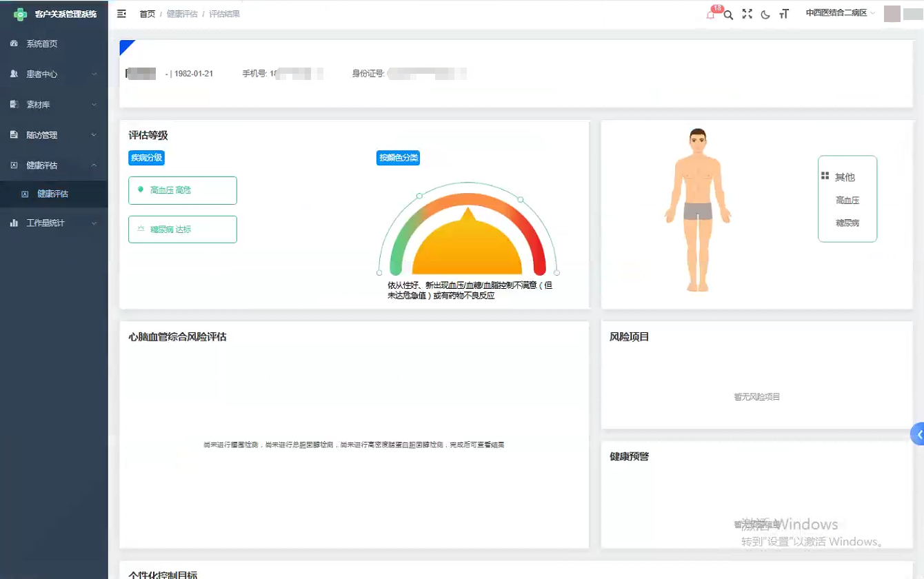The width and height of the screenshot is (924, 579).
Task: Click the green cross app logo
Action: click(x=20, y=14)
